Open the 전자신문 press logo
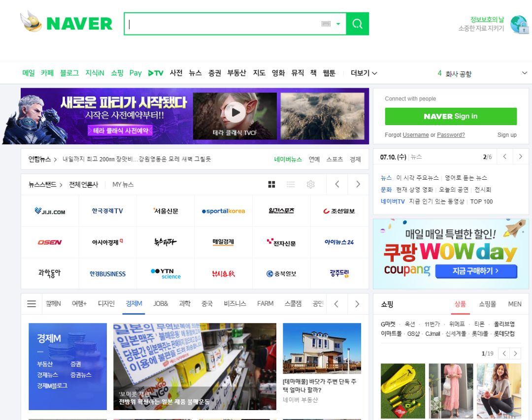 281,242
